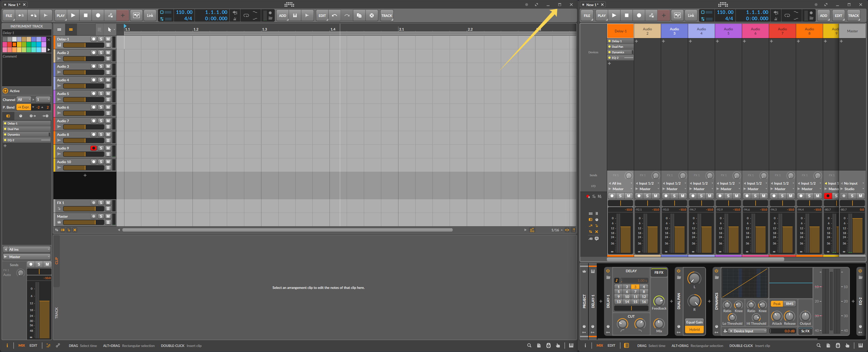Open Master output dropdown in inspector
Viewport: 868px width, 352px height.
[27, 257]
